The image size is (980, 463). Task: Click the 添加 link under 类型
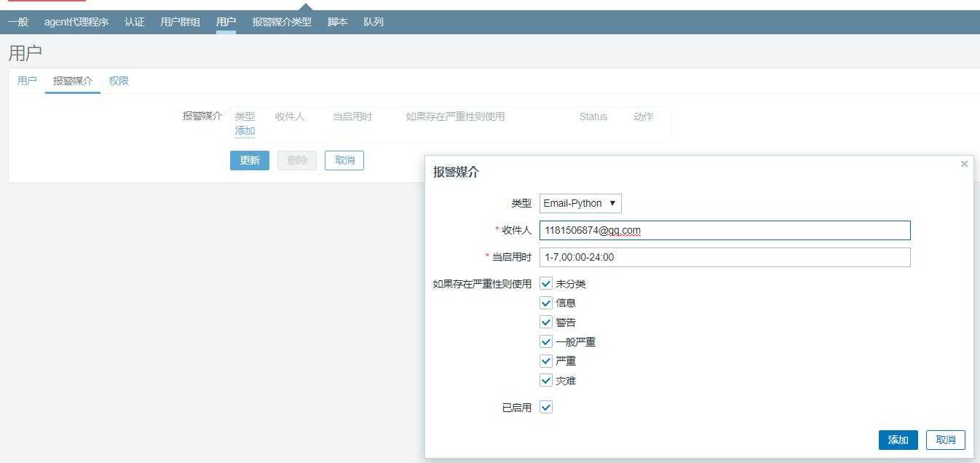[x=245, y=131]
